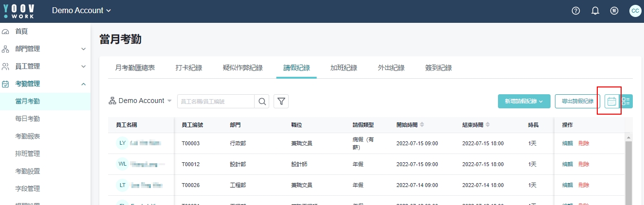Open the notifications bell
Screen dimensions: 644x205
point(595,11)
